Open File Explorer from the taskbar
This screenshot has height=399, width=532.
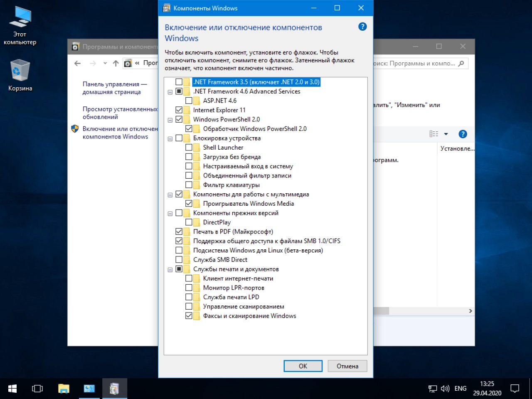click(64, 389)
